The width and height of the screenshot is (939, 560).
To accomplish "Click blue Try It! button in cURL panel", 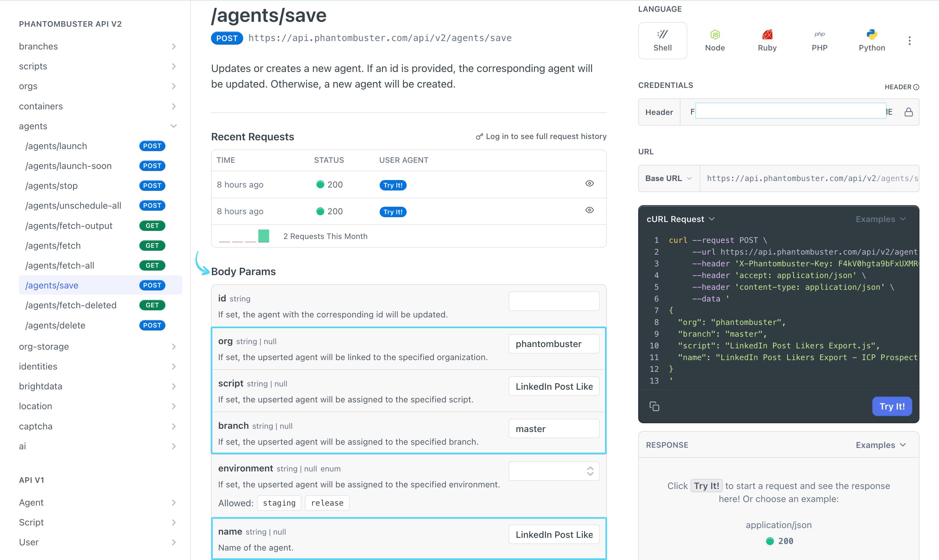I will click(892, 406).
